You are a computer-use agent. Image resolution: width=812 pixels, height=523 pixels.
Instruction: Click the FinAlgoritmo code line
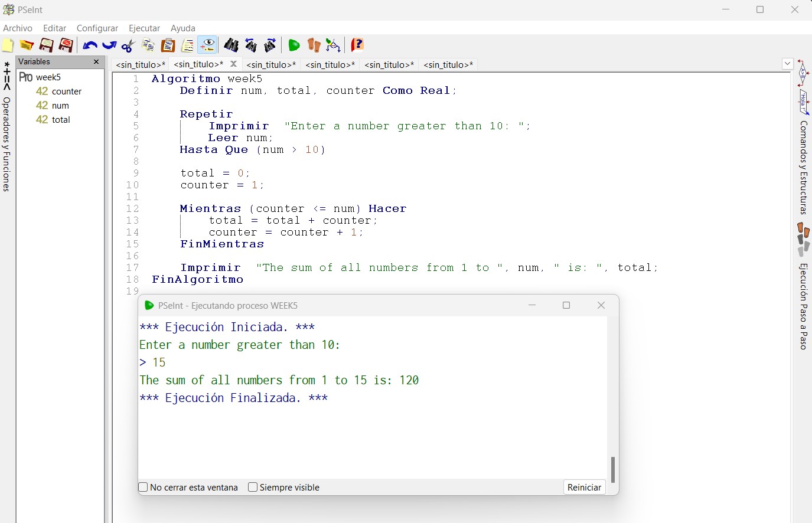(x=197, y=280)
